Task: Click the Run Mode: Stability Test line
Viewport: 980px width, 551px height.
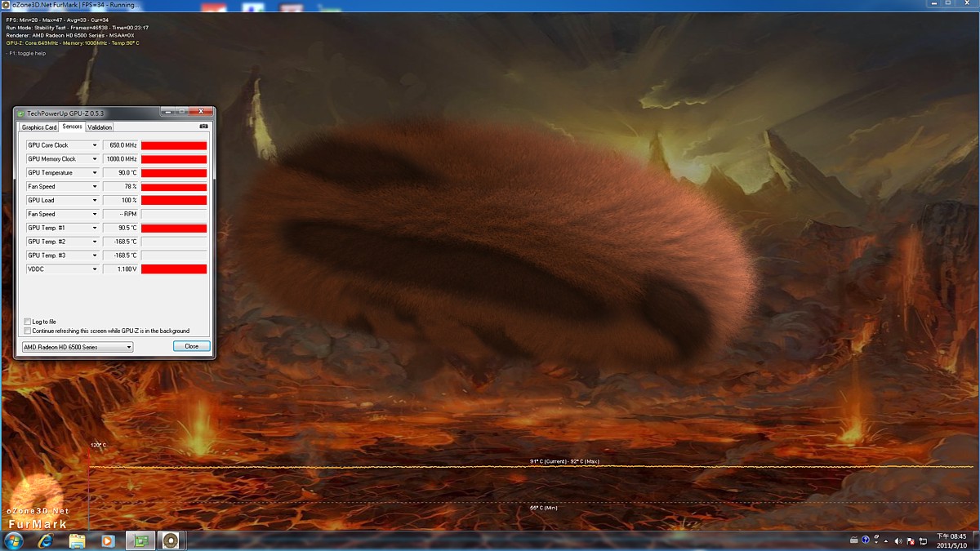Action: tap(77, 28)
